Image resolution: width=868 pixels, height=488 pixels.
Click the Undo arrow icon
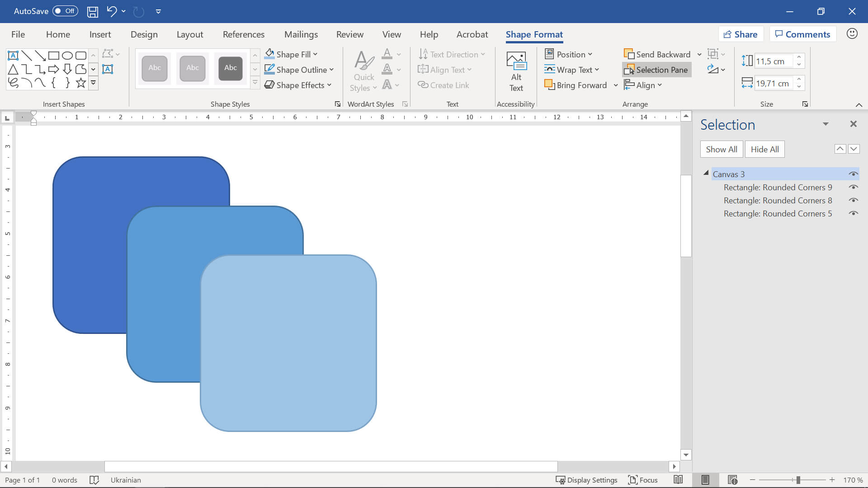[x=111, y=11]
